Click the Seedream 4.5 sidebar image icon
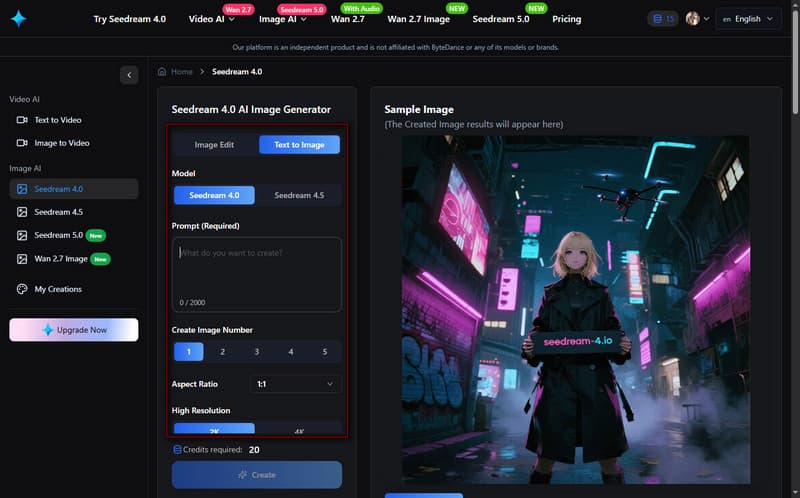This screenshot has height=498, width=800. [x=22, y=212]
